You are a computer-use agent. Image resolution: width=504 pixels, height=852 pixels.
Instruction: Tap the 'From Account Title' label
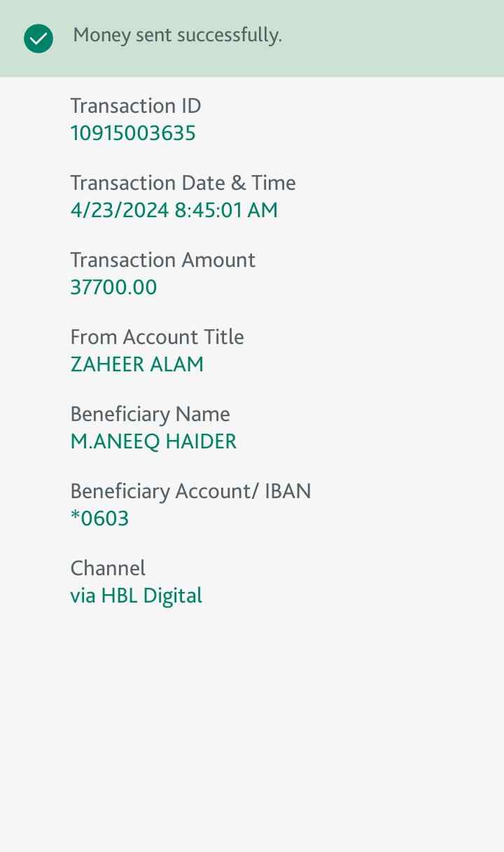pos(157,337)
